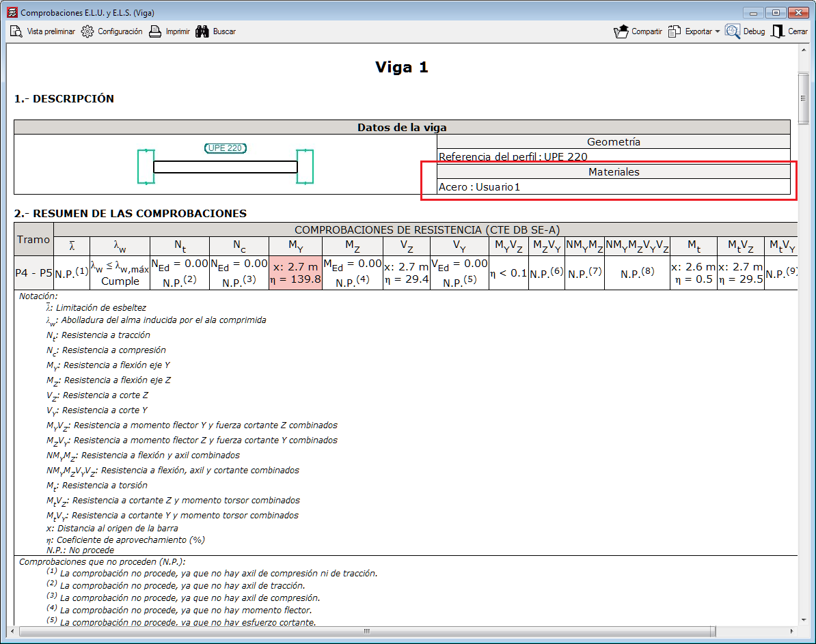816x644 pixels.
Task: Click the Buscar label
Action: (224, 31)
